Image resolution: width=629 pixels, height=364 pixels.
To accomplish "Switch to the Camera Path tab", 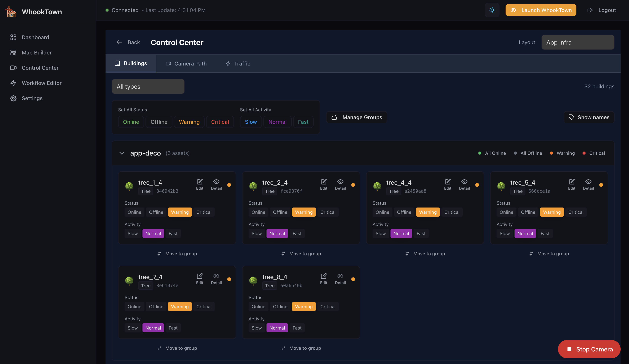I will tap(186, 64).
